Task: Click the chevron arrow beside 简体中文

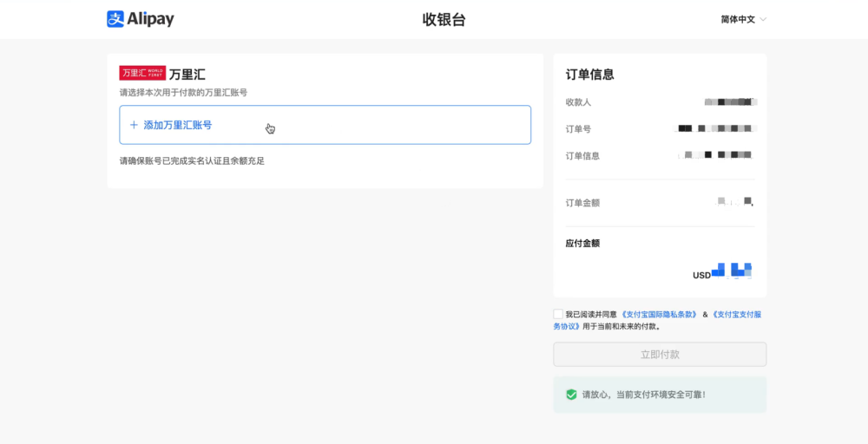Action: [x=763, y=19]
